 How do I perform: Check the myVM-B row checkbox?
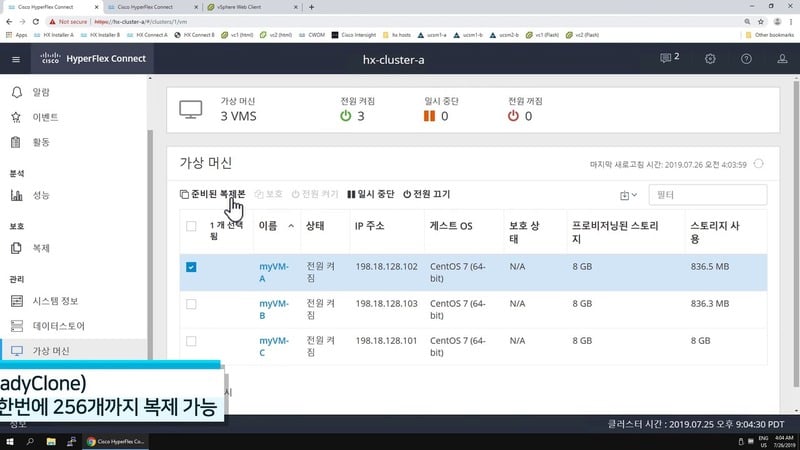[191, 304]
